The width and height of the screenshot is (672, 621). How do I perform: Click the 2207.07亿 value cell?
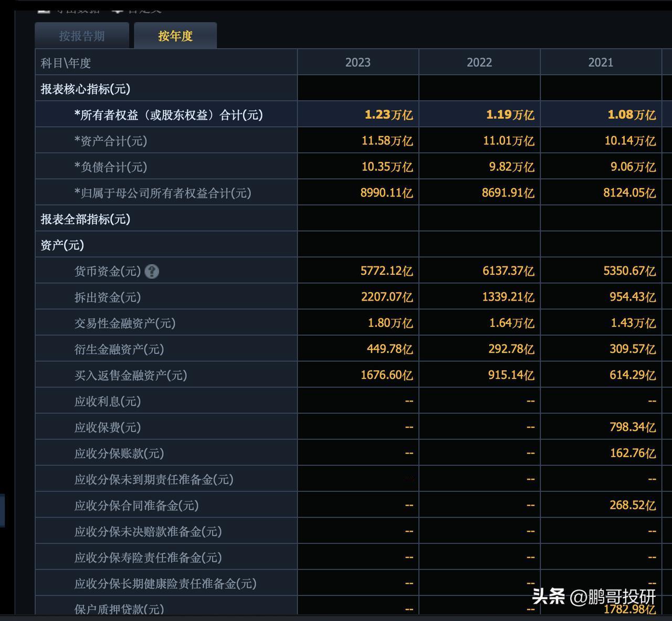click(387, 297)
